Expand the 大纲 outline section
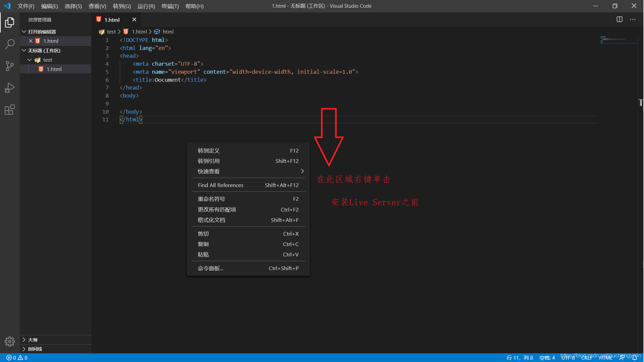The image size is (644, 362). pos(55,340)
